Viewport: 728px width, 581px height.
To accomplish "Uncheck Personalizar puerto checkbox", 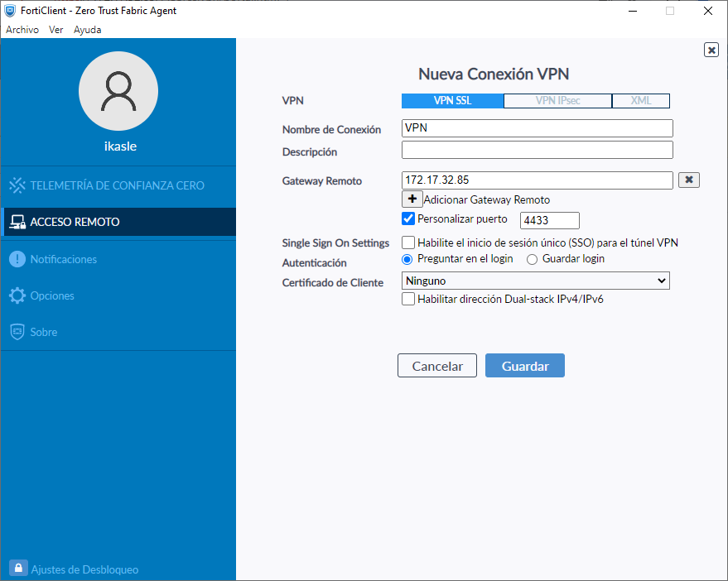I will tap(407, 219).
